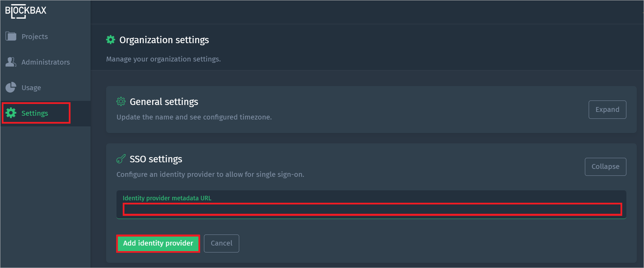The image size is (644, 268).
Task: Click the Blockbax logo
Action: 26,10
